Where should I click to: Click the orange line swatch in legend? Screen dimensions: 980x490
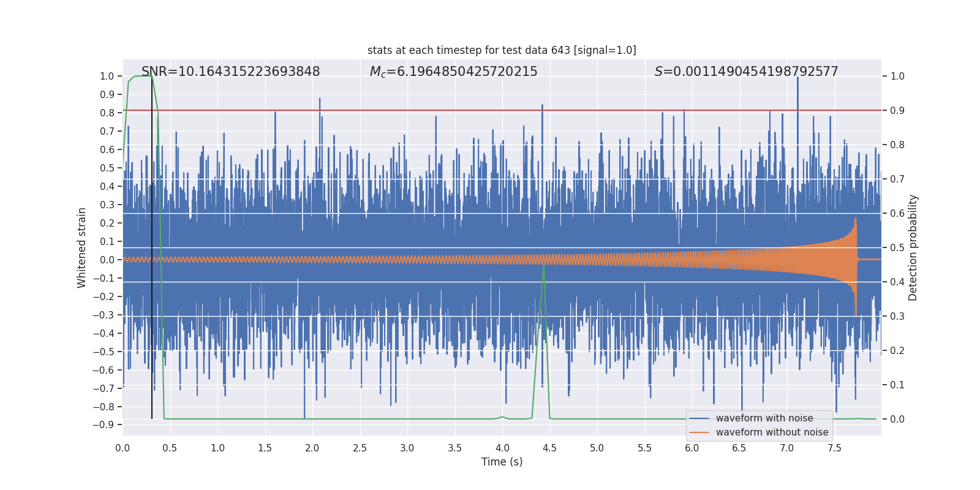[x=699, y=432]
